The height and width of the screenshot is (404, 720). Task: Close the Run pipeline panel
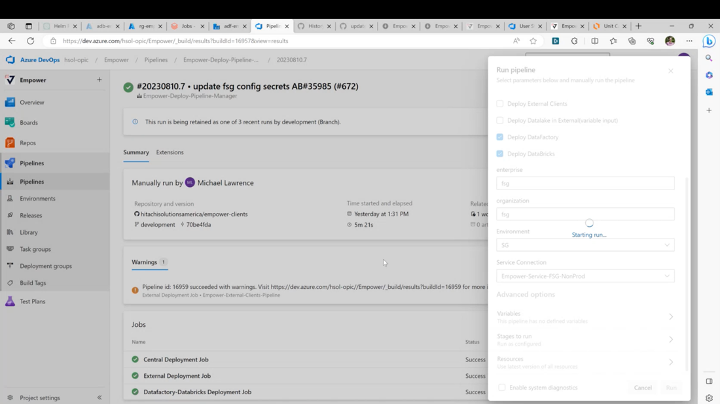click(671, 71)
